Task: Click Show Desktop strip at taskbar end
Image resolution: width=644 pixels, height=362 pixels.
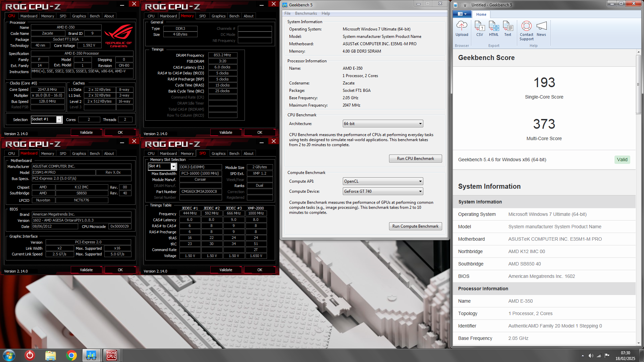Action: (x=642, y=355)
